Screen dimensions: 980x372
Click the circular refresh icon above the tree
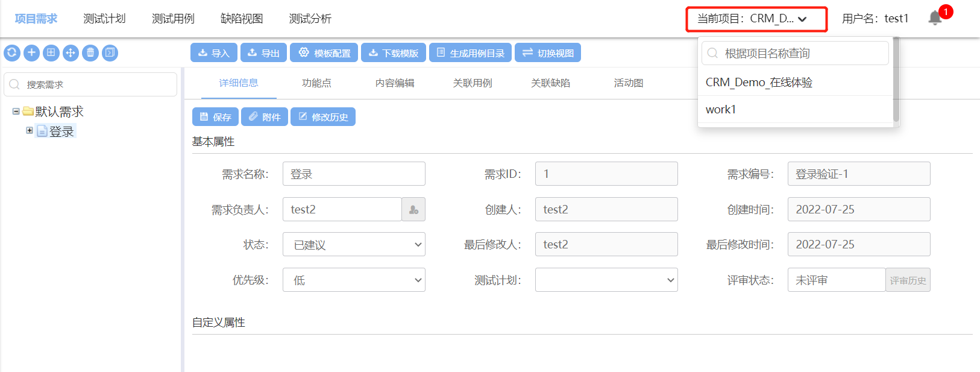[x=12, y=53]
